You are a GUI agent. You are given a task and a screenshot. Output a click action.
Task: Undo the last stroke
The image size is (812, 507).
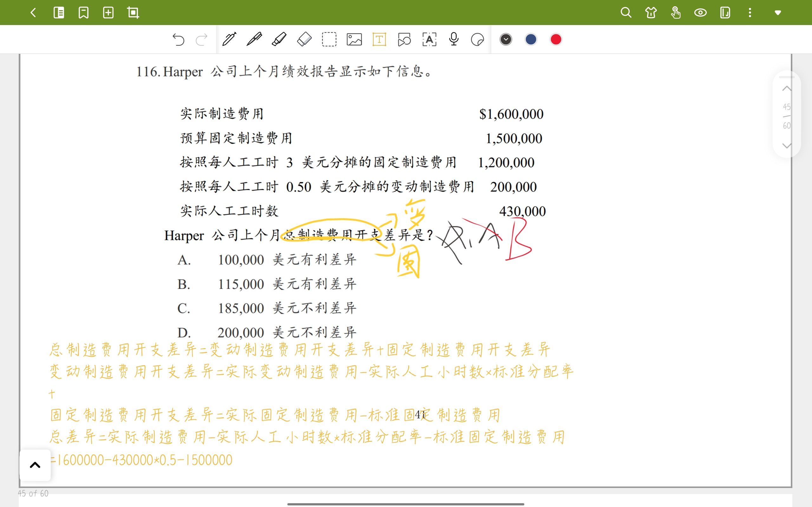(x=178, y=39)
